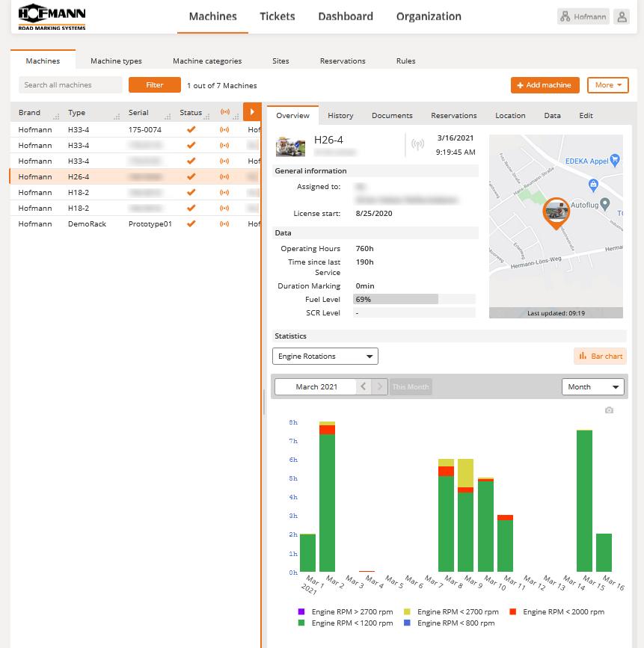Click the blue pin below EDEKA Appel

593,185
